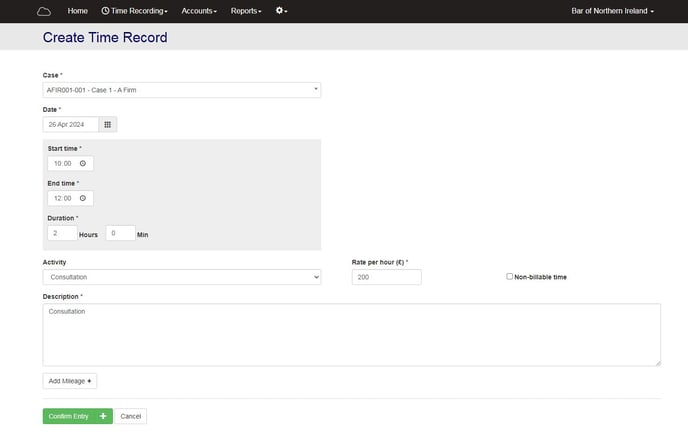Open the Time Recording menu
Screen dimensions: 688x432
(x=134, y=11)
